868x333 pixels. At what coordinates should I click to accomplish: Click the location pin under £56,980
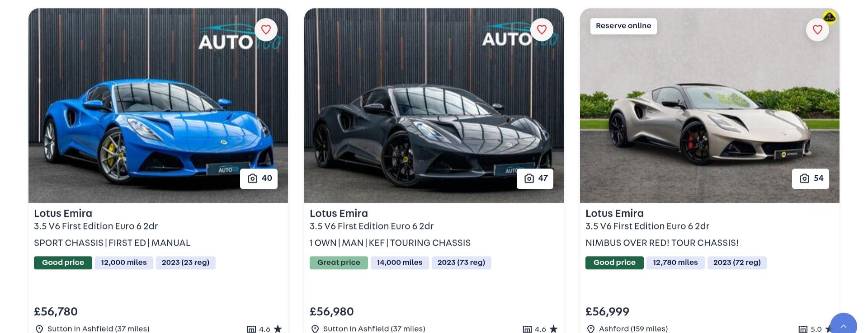pyautogui.click(x=315, y=329)
